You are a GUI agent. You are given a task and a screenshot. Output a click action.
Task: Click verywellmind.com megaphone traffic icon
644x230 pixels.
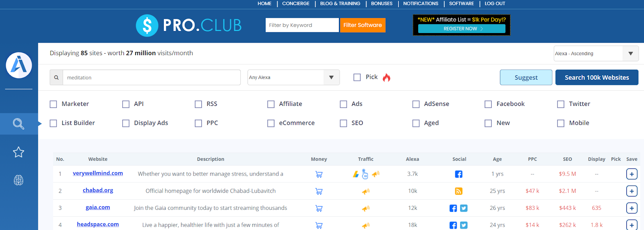click(x=376, y=174)
